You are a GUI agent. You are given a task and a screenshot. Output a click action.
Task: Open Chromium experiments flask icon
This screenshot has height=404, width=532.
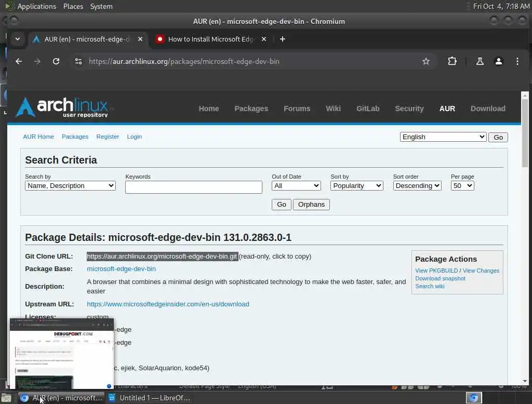point(480,61)
